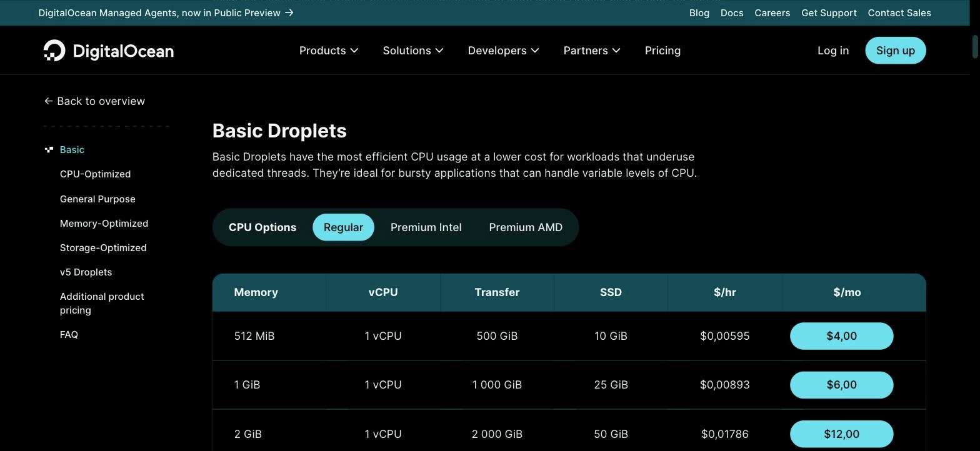Click the $6,00 monthly price button
Image resolution: width=980 pixels, height=451 pixels.
tap(841, 385)
